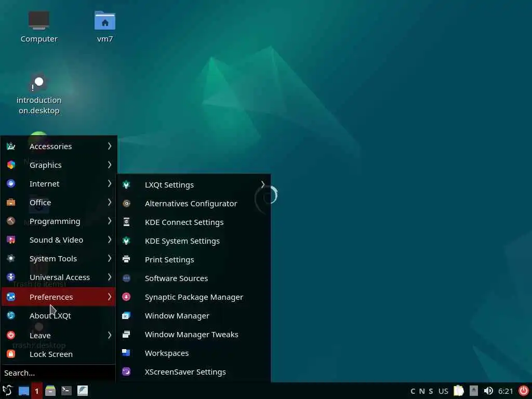Open XScreenSaver Settings entry
The image size is (532, 399).
(194, 371)
